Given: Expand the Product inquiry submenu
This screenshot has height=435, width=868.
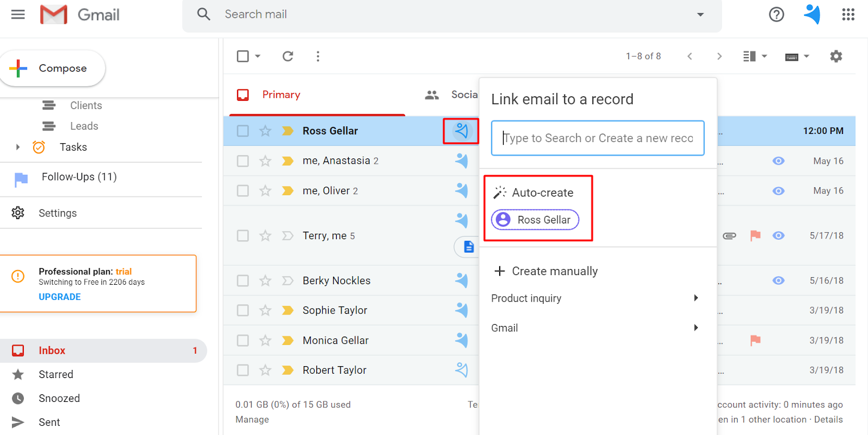Looking at the screenshot, I should 695,298.
